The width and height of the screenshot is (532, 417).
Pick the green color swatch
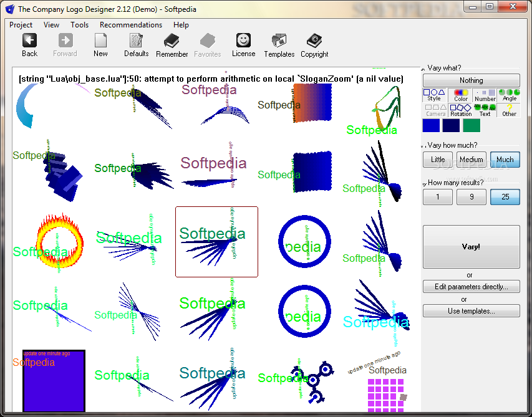(x=472, y=125)
